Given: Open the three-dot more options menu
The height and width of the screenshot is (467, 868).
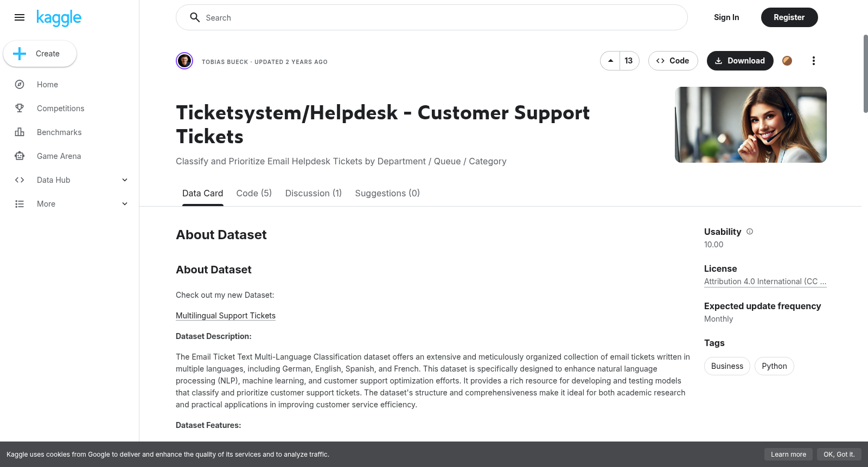Looking at the screenshot, I should 813,61.
